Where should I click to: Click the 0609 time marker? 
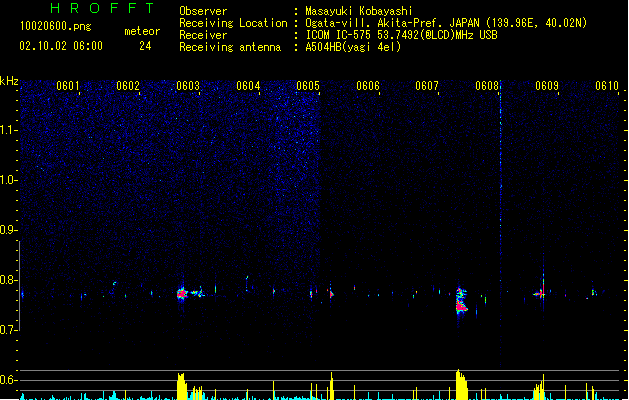point(547,86)
